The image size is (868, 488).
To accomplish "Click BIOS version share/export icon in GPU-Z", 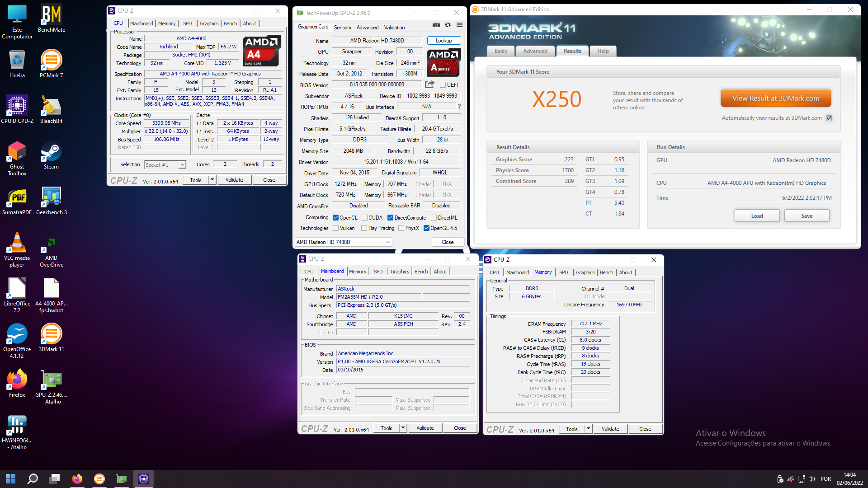I will pyautogui.click(x=429, y=84).
